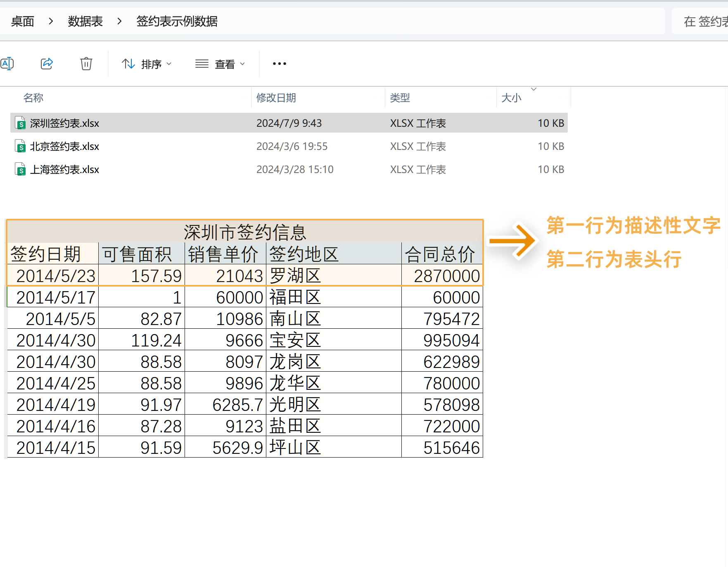Select the 龙华区 cell
This screenshot has height=567, width=728.
point(334,383)
